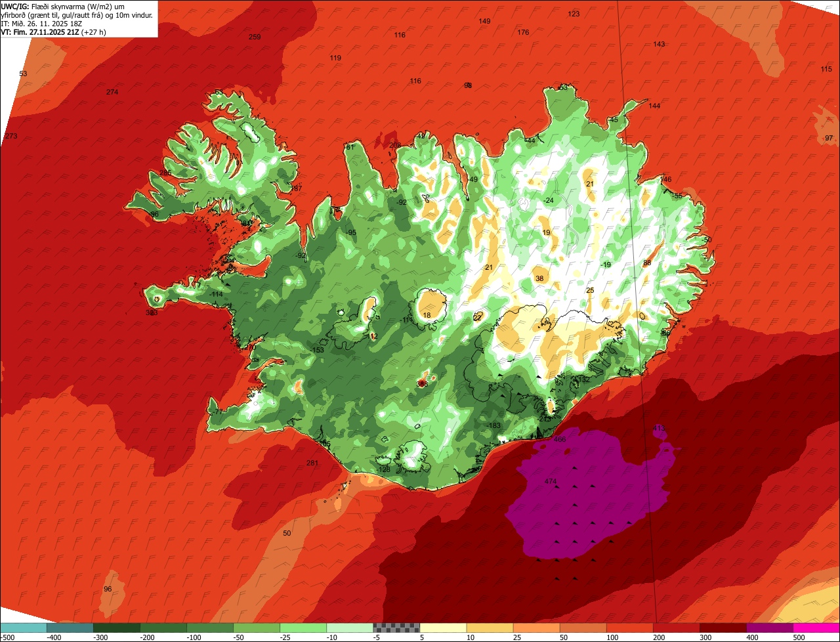Click the -10 to -5 pale green swatch
Image resolution: width=840 pixels, height=642 pixels.
click(x=349, y=628)
